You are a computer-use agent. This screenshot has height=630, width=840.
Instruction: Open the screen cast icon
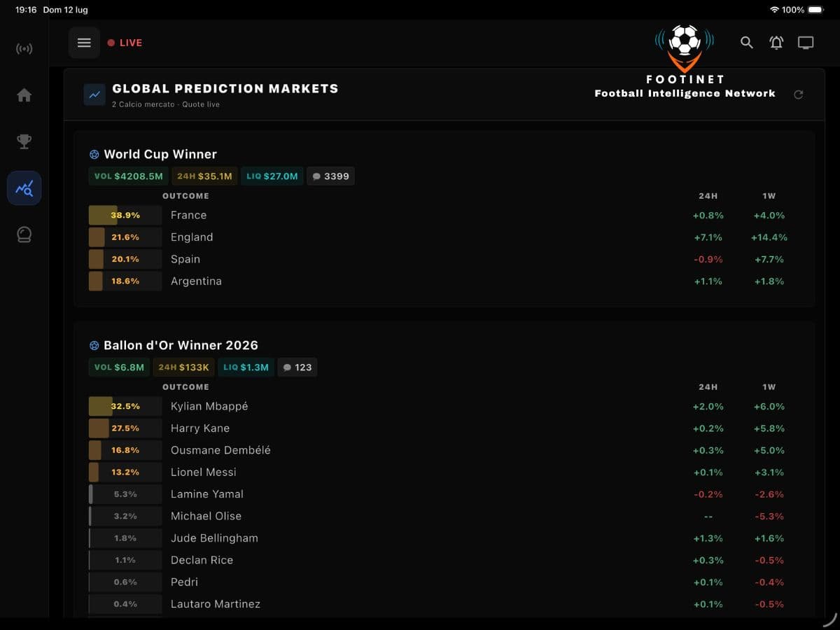(806, 43)
